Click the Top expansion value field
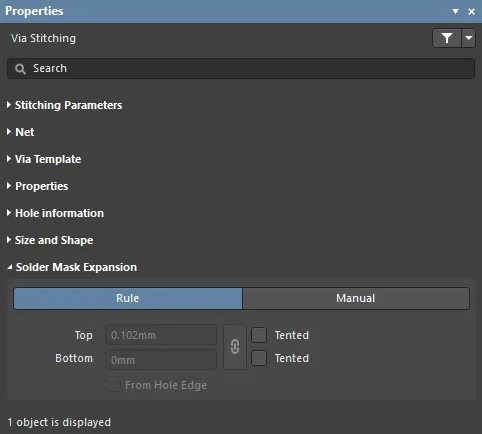 (161, 335)
